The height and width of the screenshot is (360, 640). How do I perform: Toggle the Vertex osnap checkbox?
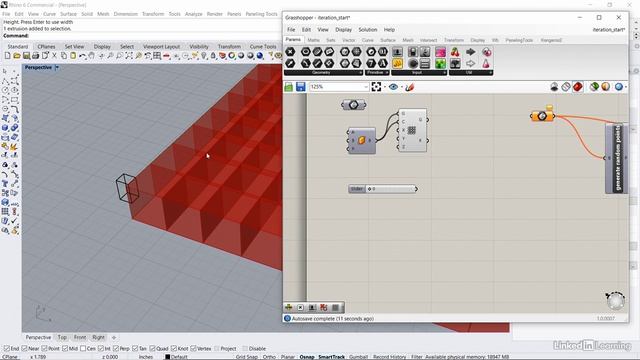coord(193,349)
